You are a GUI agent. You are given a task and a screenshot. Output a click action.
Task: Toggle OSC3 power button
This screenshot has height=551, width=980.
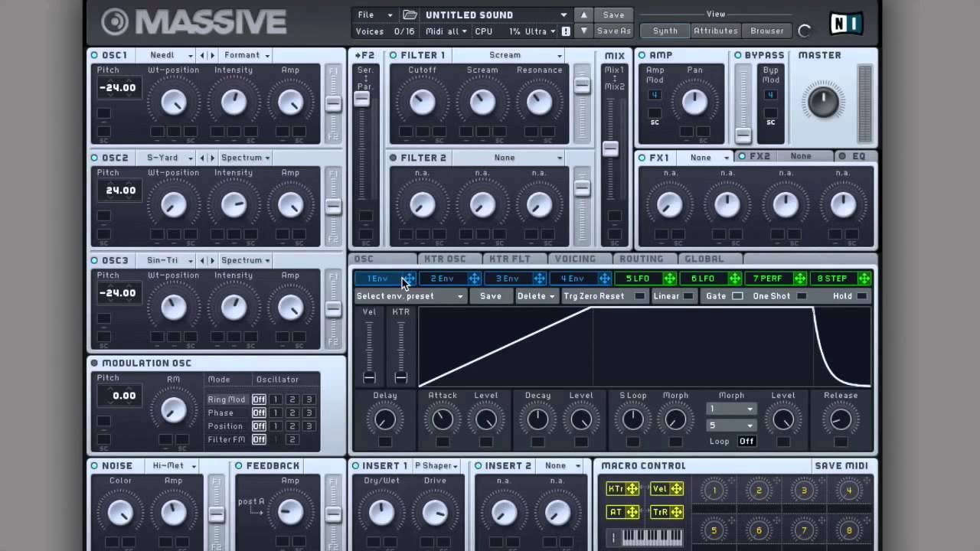pyautogui.click(x=94, y=260)
